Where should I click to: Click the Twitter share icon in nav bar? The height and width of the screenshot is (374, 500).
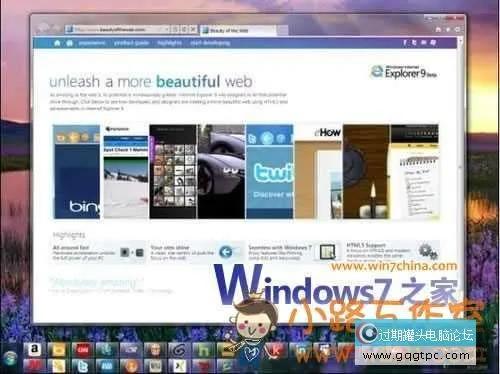click(414, 43)
